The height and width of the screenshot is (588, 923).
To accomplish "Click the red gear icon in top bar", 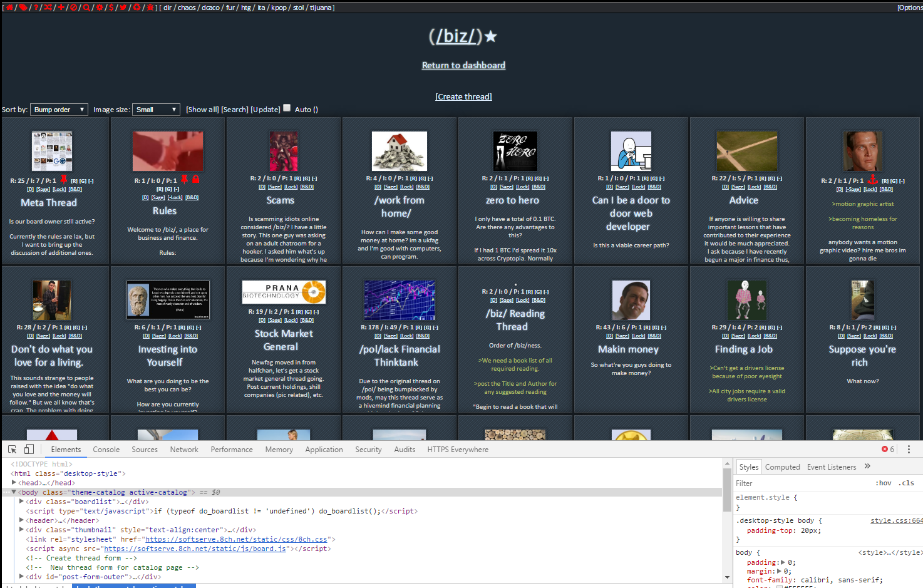I will pyautogui.click(x=99, y=8).
